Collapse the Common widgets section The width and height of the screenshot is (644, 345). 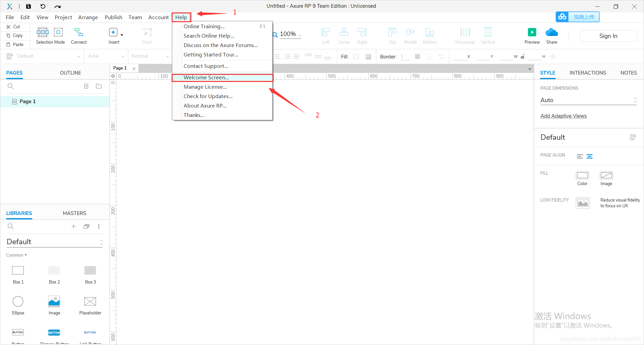[16, 255]
